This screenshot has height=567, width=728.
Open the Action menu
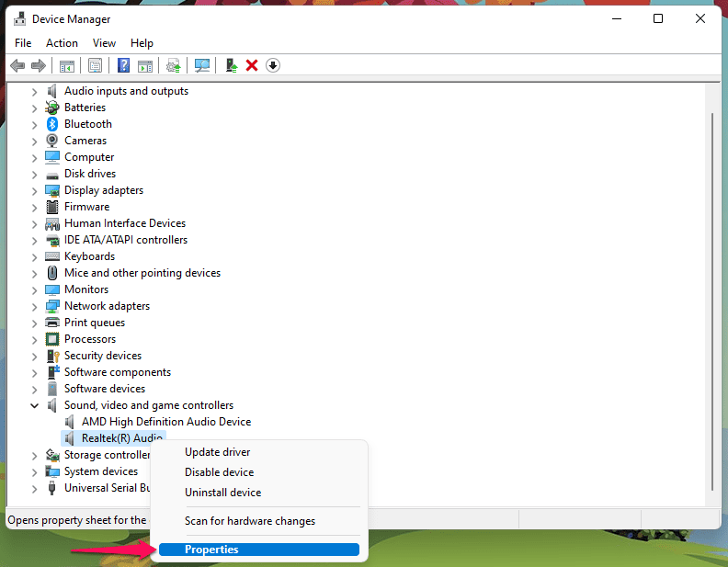(62, 43)
